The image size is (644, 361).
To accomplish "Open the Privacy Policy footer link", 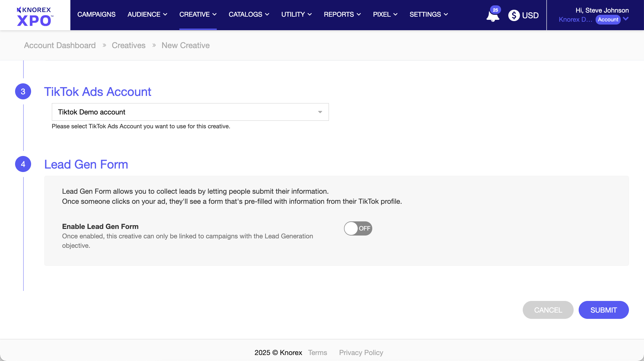I will [361, 353].
